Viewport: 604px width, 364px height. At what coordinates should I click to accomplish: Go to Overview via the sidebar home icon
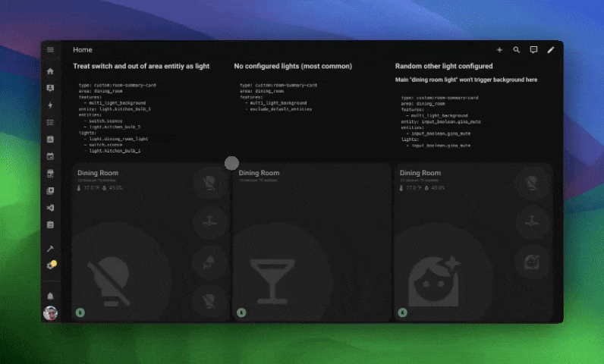pos(50,71)
